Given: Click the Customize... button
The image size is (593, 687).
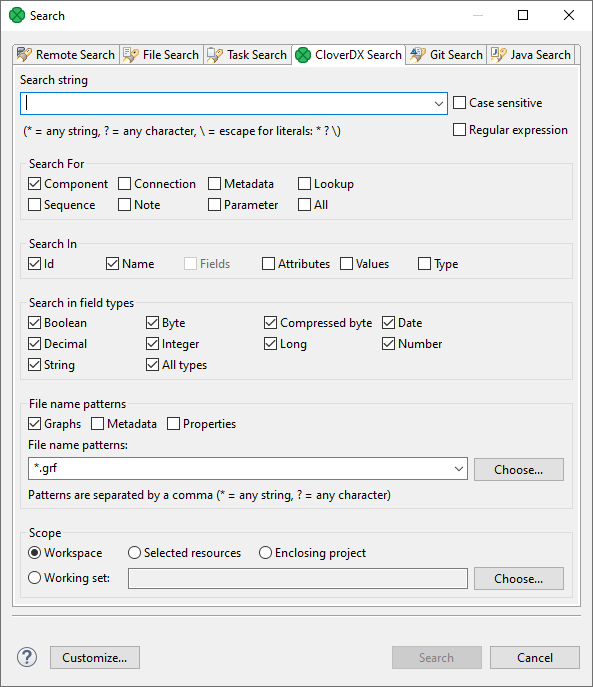Looking at the screenshot, I should (x=95, y=657).
